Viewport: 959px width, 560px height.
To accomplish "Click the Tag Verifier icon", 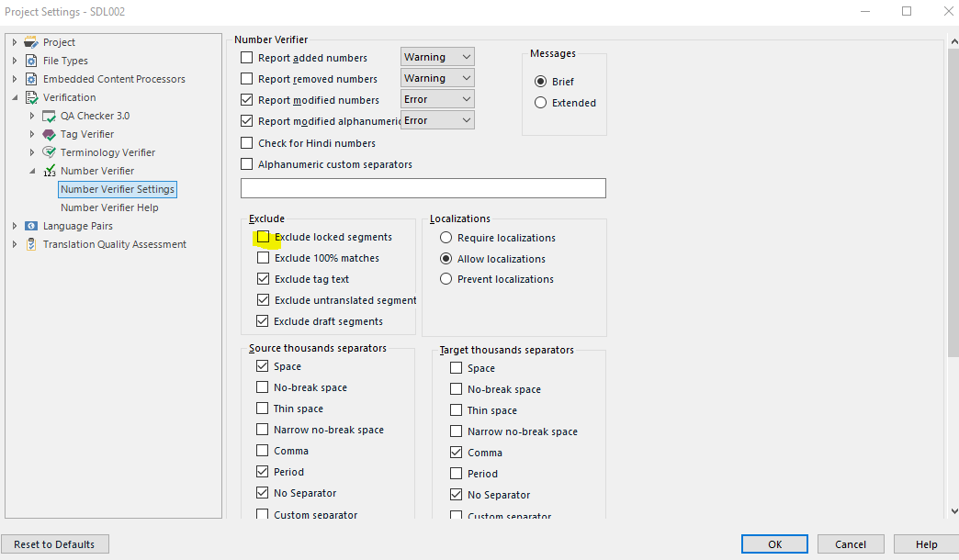I will click(x=49, y=135).
